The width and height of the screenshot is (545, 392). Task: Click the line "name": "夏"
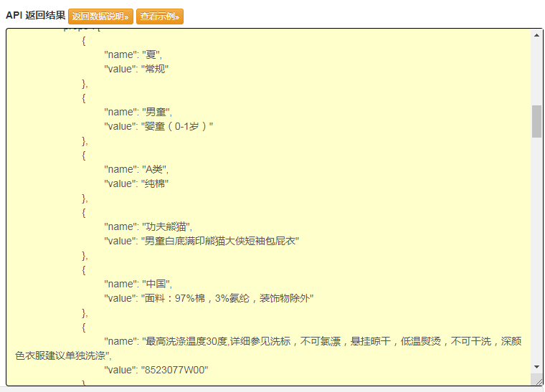[x=133, y=54]
